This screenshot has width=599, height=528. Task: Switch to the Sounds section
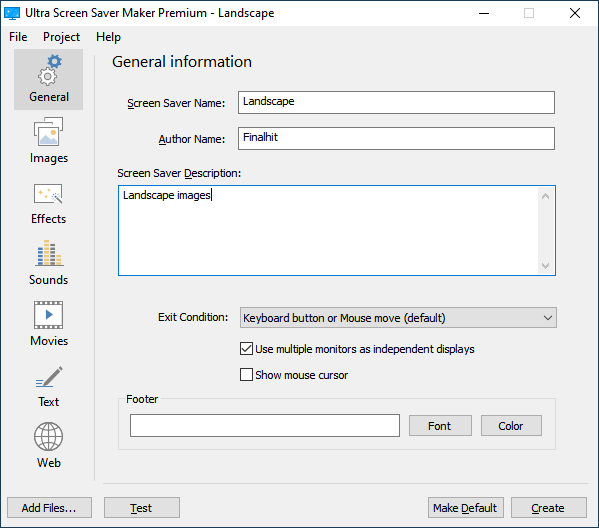pyautogui.click(x=49, y=263)
